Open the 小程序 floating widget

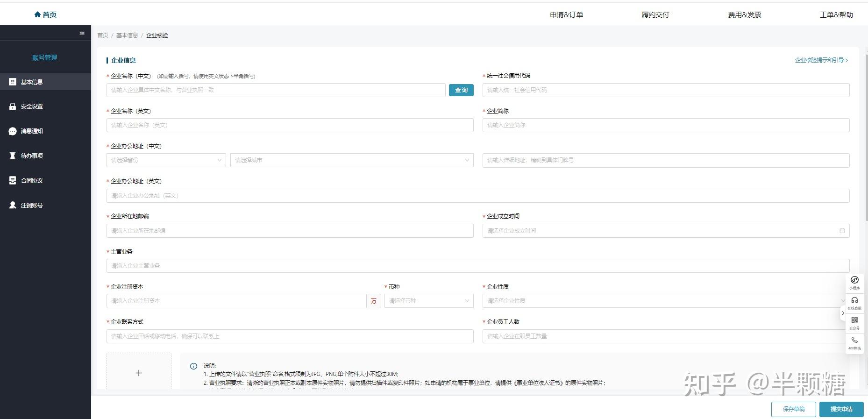(854, 283)
